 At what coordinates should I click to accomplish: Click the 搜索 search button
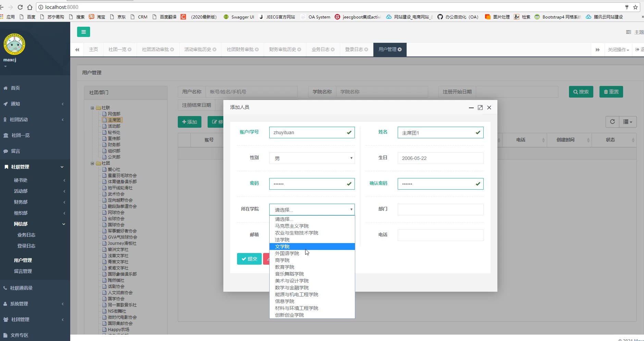coord(581,92)
